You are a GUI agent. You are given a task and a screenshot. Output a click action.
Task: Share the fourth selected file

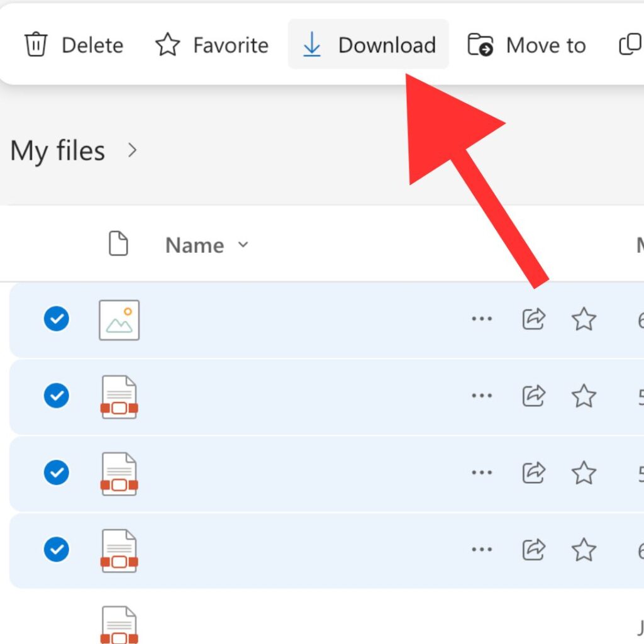coord(533,550)
